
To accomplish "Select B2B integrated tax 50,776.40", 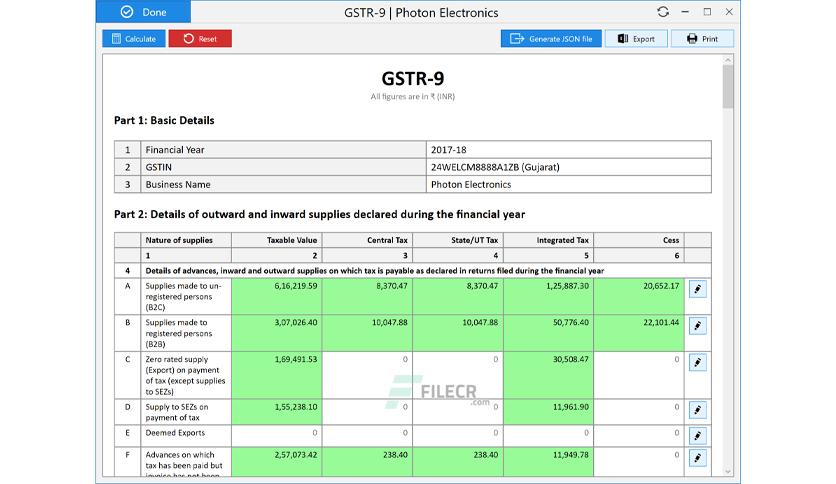I will [x=549, y=333].
